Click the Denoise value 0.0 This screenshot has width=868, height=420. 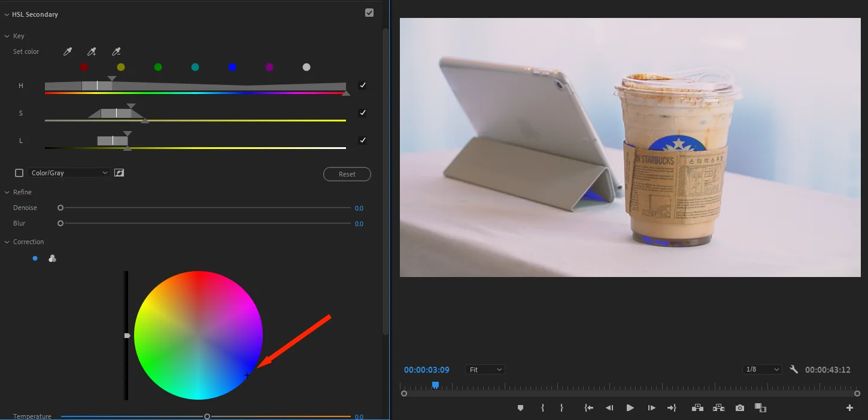tap(359, 208)
